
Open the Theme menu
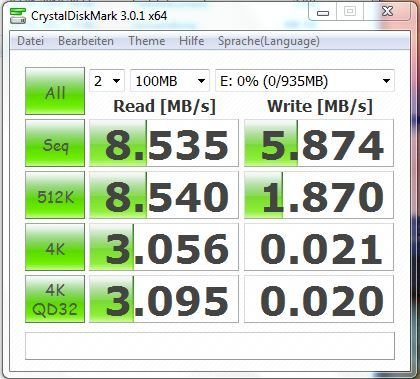147,41
